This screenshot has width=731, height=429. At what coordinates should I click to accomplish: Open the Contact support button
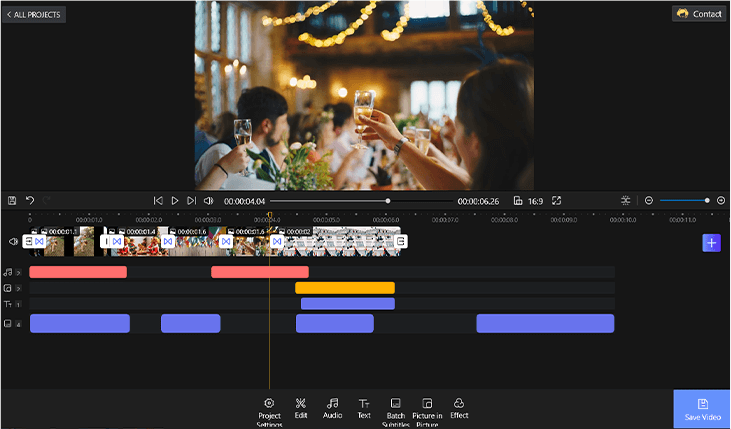[x=699, y=14]
